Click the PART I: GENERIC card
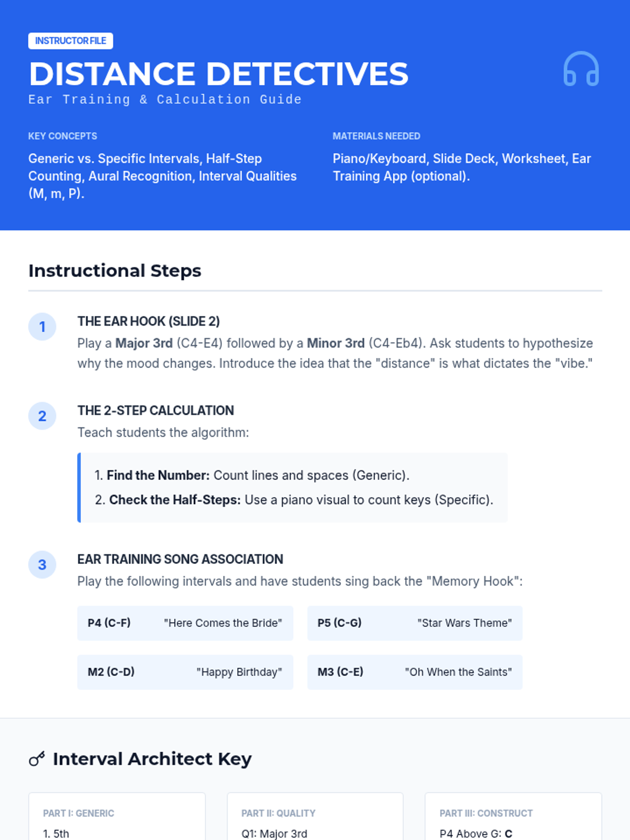The height and width of the screenshot is (840, 630). (x=117, y=819)
